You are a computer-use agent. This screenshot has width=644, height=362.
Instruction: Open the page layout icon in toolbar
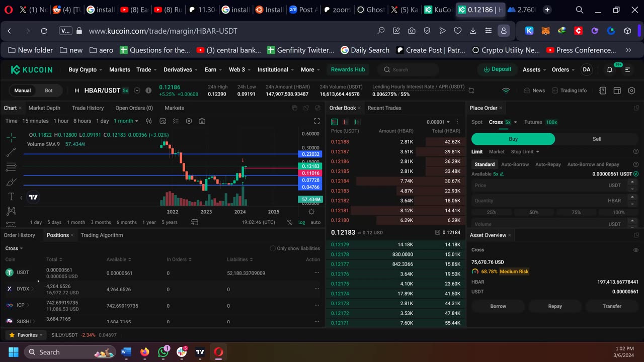tap(617, 90)
